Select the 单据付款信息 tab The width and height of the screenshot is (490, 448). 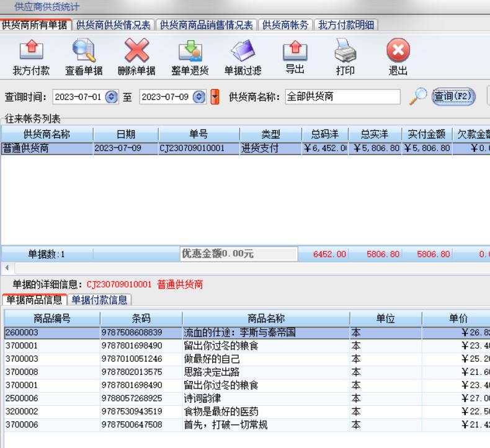coord(99,300)
